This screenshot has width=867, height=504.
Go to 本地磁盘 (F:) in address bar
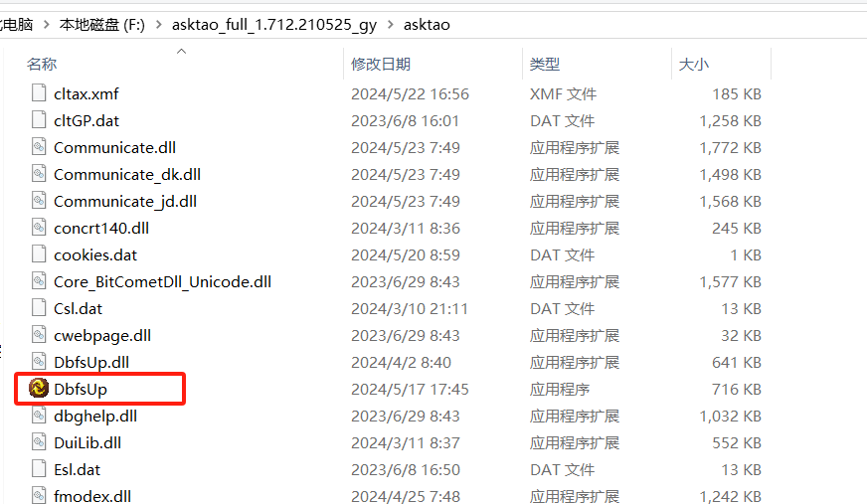pos(101,25)
